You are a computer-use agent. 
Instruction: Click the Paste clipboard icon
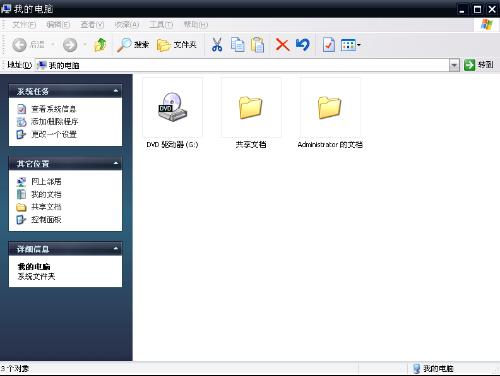tap(257, 45)
